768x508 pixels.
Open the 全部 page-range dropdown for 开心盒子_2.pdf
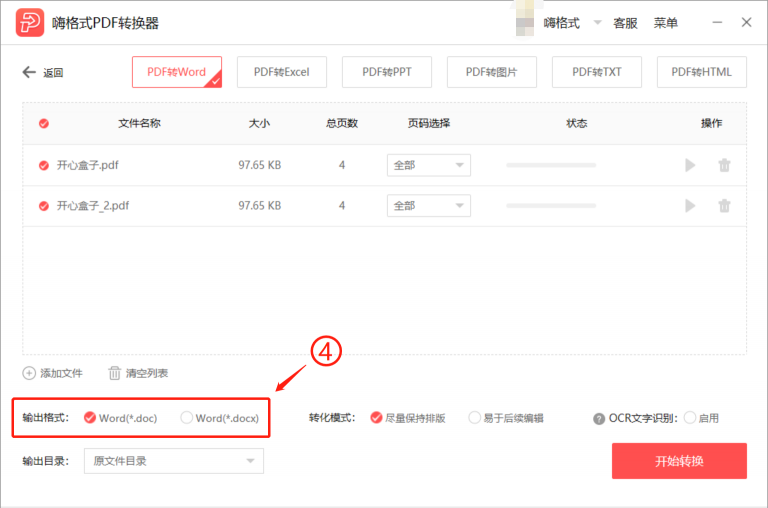429,206
